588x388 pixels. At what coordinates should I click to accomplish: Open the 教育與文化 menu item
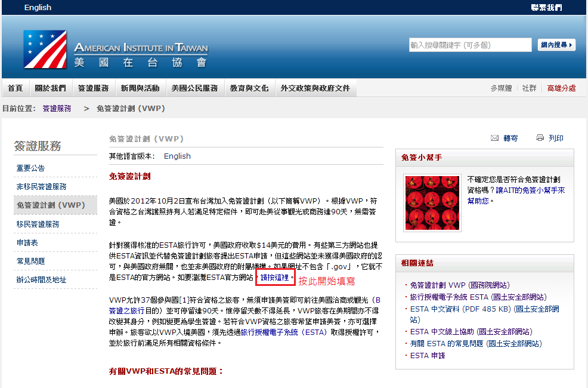(249, 88)
